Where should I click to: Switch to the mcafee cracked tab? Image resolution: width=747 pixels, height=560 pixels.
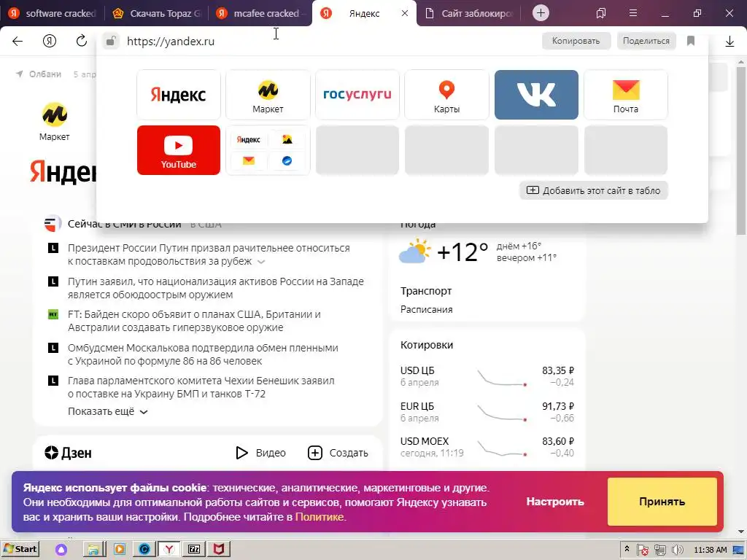[260, 13]
